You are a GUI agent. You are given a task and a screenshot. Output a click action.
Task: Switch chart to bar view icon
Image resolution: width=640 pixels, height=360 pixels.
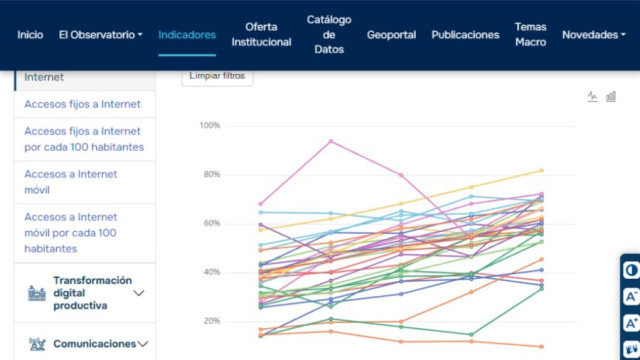pyautogui.click(x=611, y=96)
